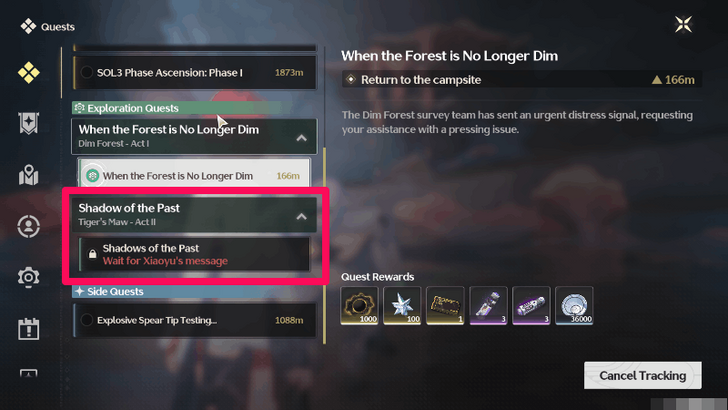Toggle tracking on When the Forest is No Longer Dim sub-quest
The height and width of the screenshot is (410, 728).
tap(92, 176)
